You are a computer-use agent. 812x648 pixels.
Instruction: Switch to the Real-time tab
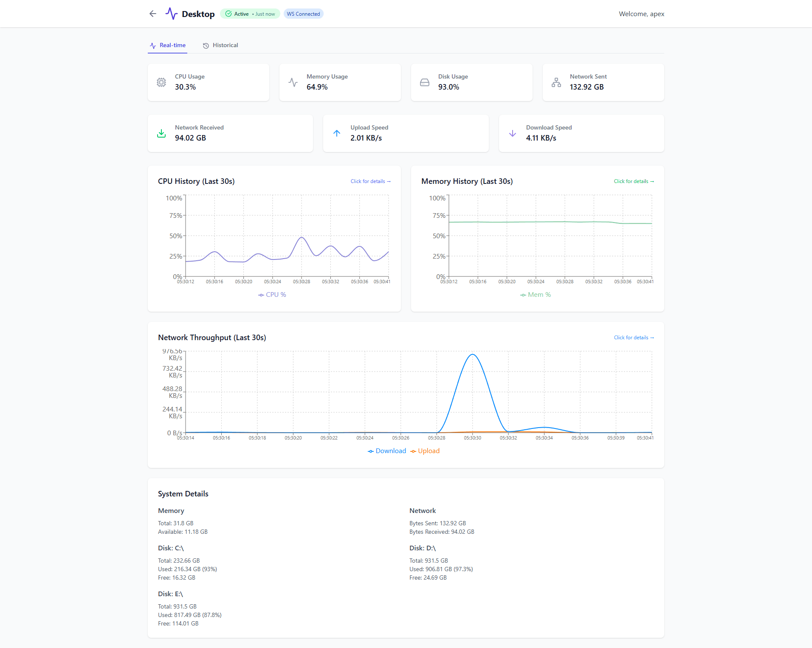168,45
